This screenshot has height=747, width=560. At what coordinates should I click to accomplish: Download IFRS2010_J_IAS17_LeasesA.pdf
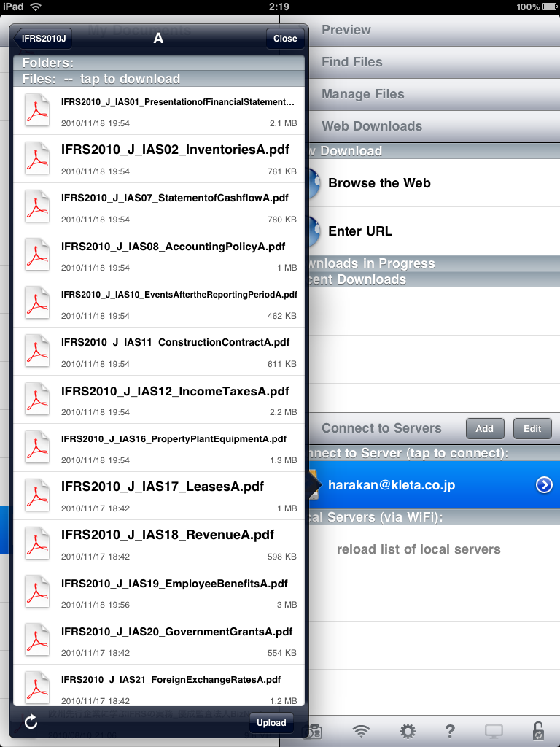tap(159, 495)
